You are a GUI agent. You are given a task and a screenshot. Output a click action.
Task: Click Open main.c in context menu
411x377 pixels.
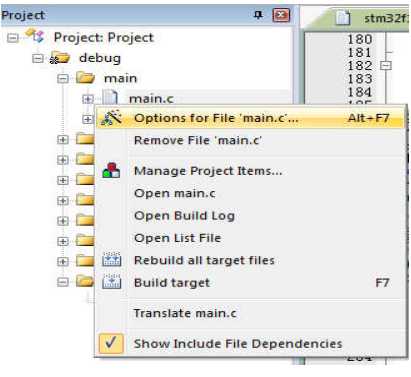click(175, 193)
